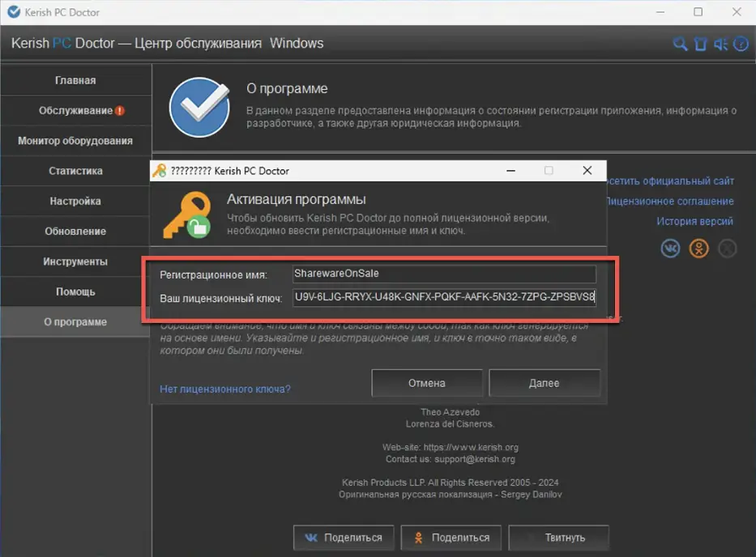Go to Монитор оборудования

coord(75,141)
